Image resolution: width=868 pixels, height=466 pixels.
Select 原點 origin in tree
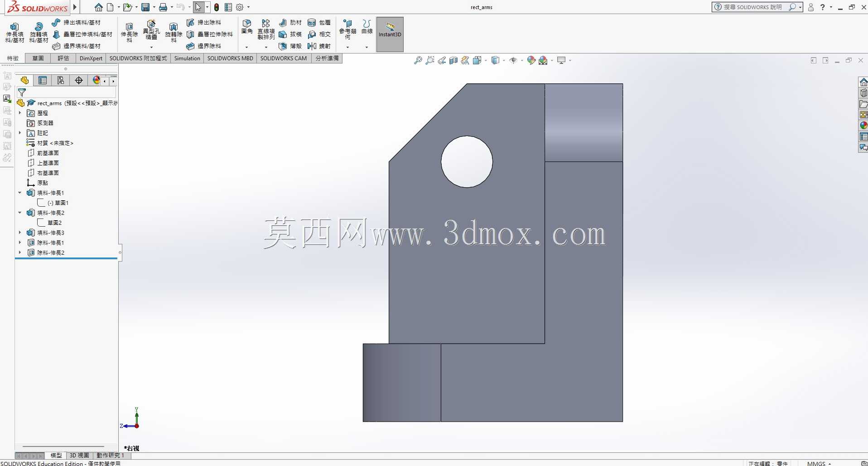coord(38,183)
